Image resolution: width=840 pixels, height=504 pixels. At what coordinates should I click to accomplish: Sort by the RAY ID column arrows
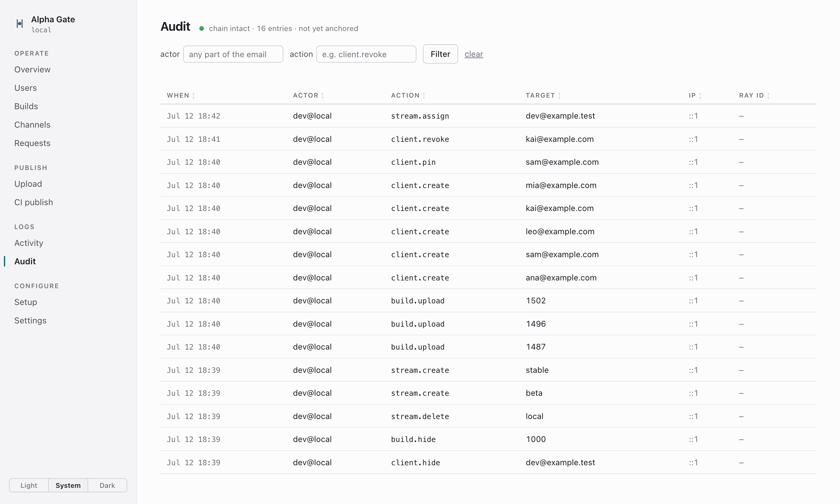768,96
